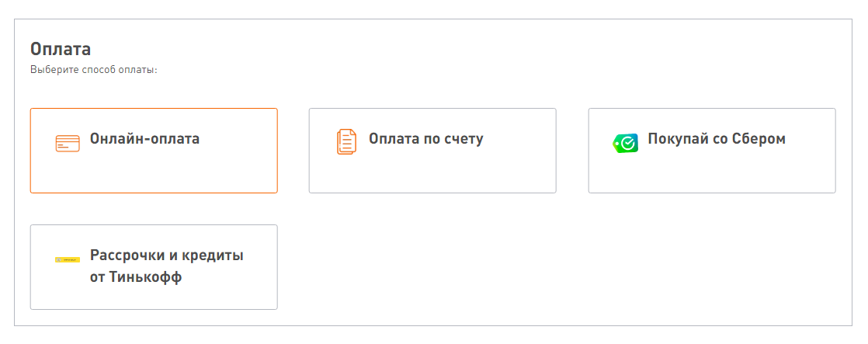Click the invoice document icon

pos(346,142)
